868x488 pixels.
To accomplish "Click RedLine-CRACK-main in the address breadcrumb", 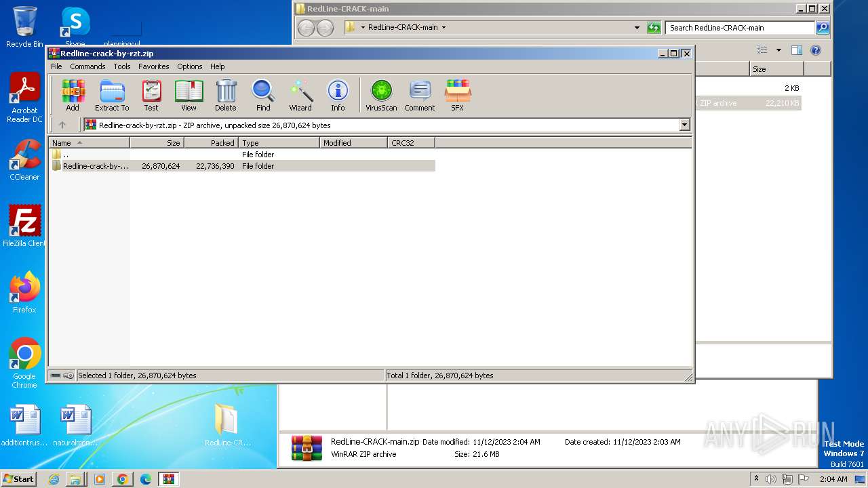I will click(x=403, y=28).
